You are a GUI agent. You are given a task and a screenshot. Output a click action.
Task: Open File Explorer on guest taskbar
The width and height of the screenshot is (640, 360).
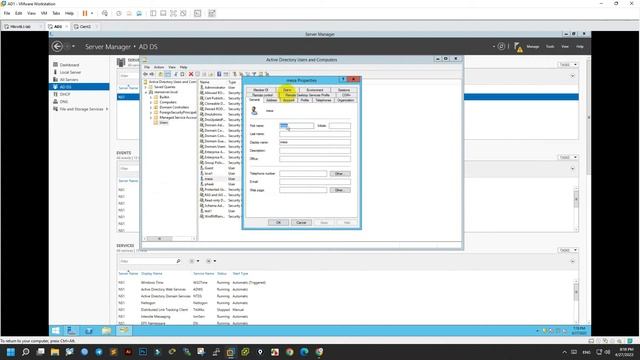(x=107, y=331)
